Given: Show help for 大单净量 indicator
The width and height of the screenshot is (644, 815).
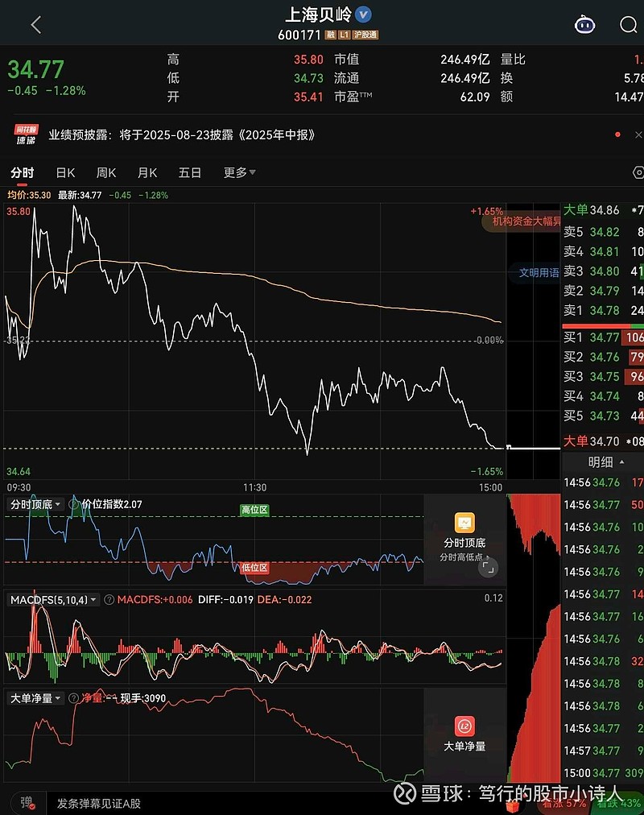Looking at the screenshot, I should pos(74,698).
